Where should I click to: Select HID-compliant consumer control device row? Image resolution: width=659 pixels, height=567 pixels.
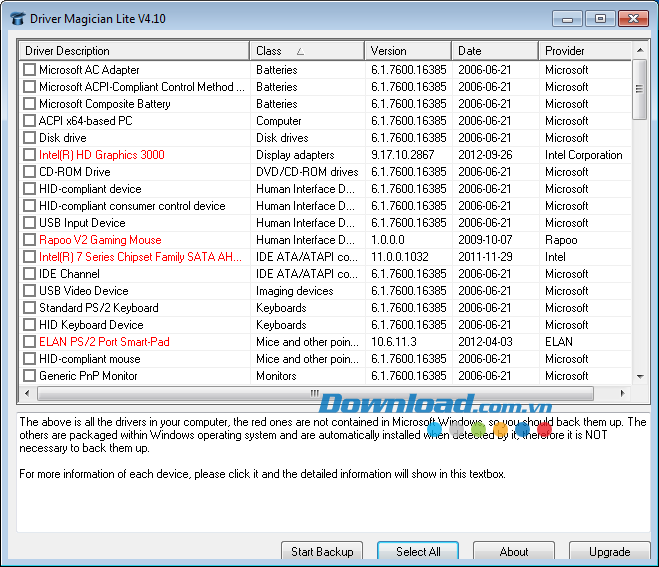[x=132, y=206]
